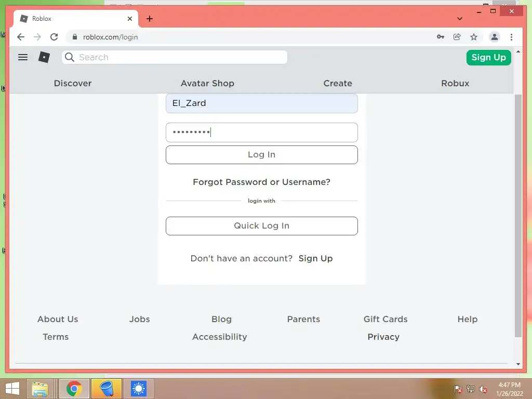
Task: Bookmark this page with the star
Action: 474,37
